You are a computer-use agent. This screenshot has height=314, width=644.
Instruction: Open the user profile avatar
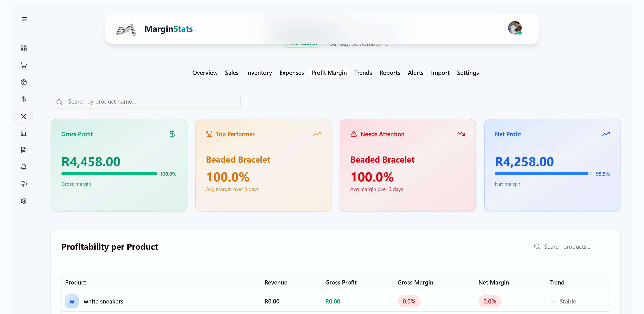pyautogui.click(x=515, y=28)
